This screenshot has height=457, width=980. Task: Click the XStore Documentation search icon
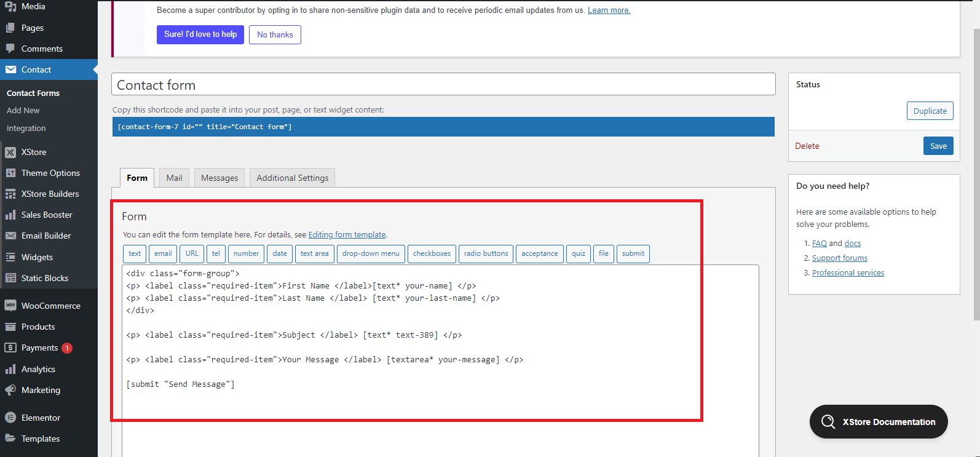(828, 422)
